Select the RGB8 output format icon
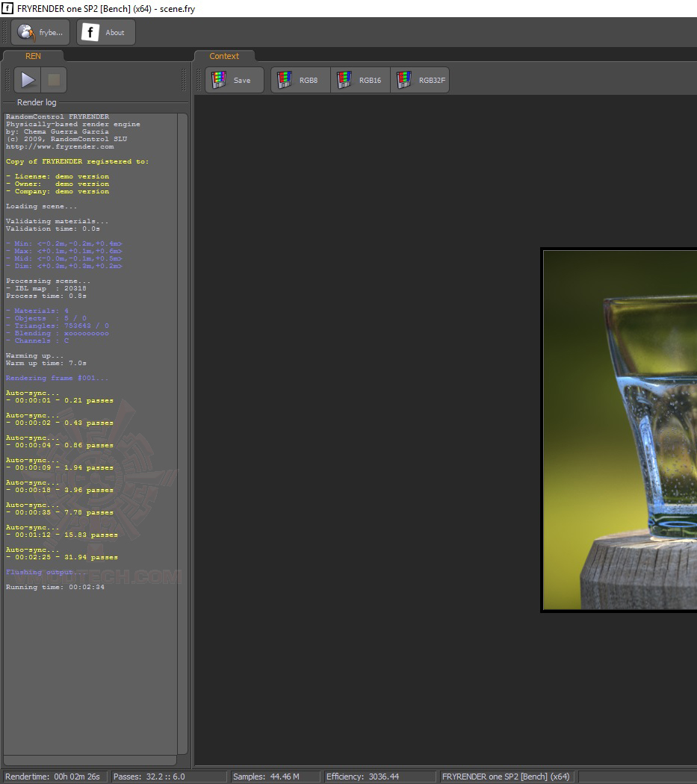Screen dimensions: 697x784 tap(284, 80)
